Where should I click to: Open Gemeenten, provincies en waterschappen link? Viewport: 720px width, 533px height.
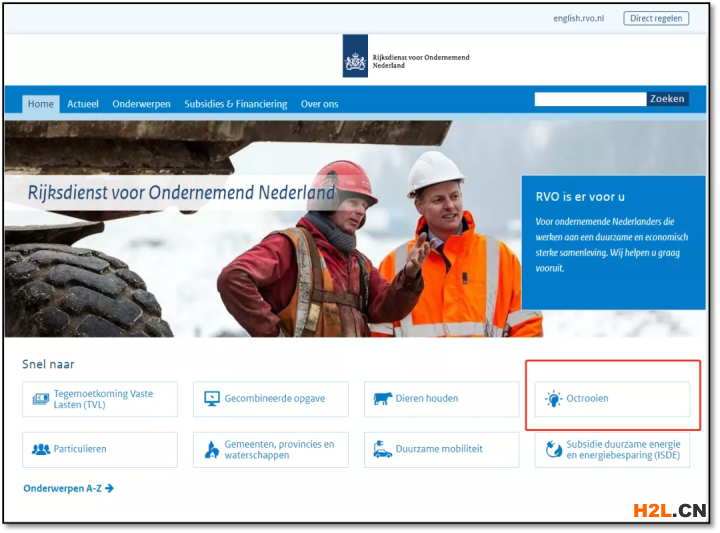(x=270, y=449)
